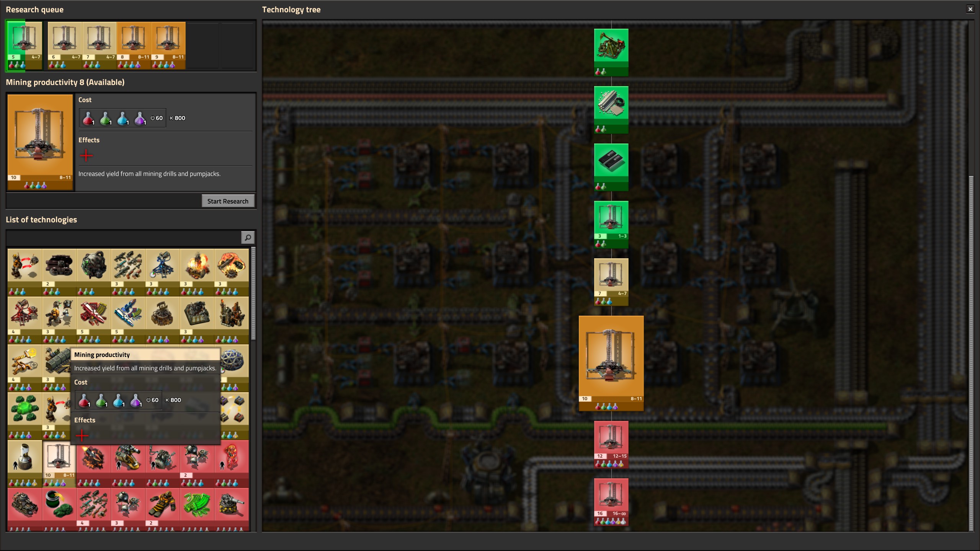The height and width of the screenshot is (551, 980).
Task: Click Mining productivity 16–∞ node in tree
Action: (x=611, y=501)
